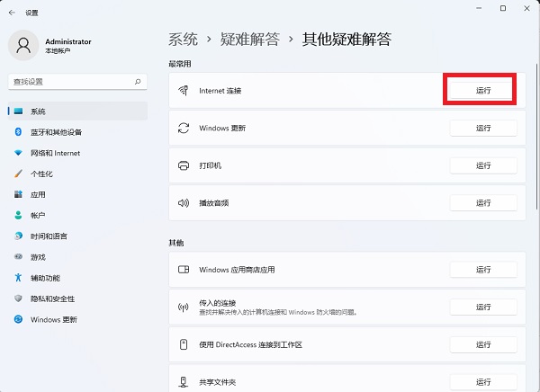Go back to 疑难解答 breadcrumb
This screenshot has height=392, width=540.
point(249,39)
